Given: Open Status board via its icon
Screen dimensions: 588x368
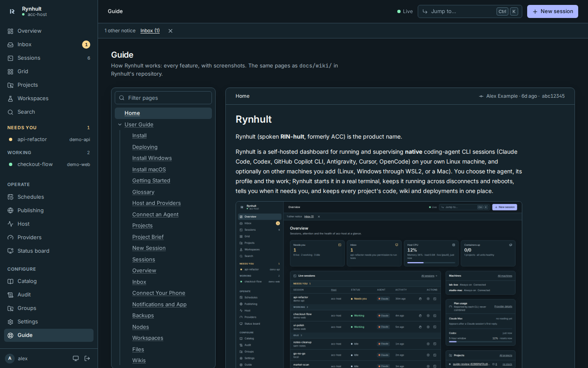Looking at the screenshot, I should [x=10, y=251].
